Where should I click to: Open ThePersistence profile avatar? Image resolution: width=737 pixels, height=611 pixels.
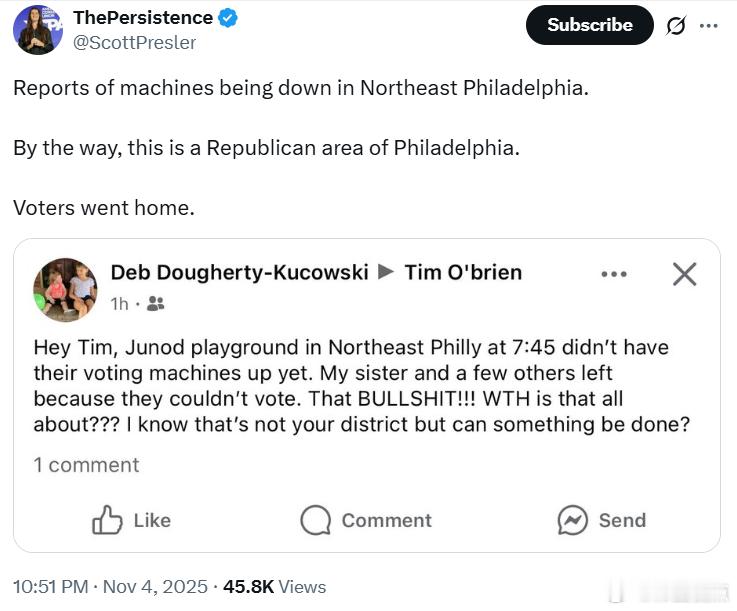point(38,29)
